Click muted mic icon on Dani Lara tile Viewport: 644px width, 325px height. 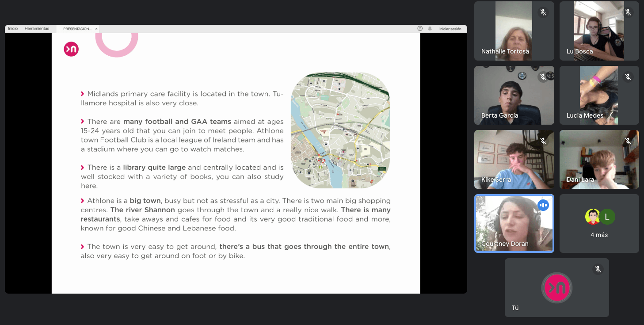click(x=628, y=141)
